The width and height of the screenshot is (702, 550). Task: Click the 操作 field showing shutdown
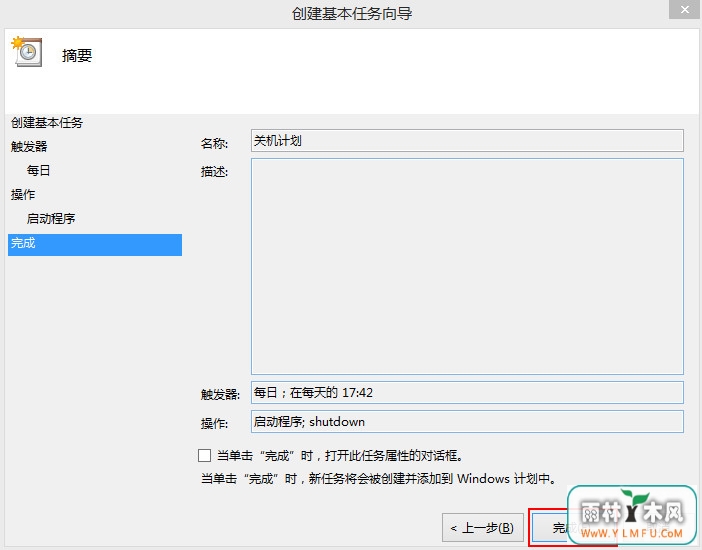click(x=467, y=421)
